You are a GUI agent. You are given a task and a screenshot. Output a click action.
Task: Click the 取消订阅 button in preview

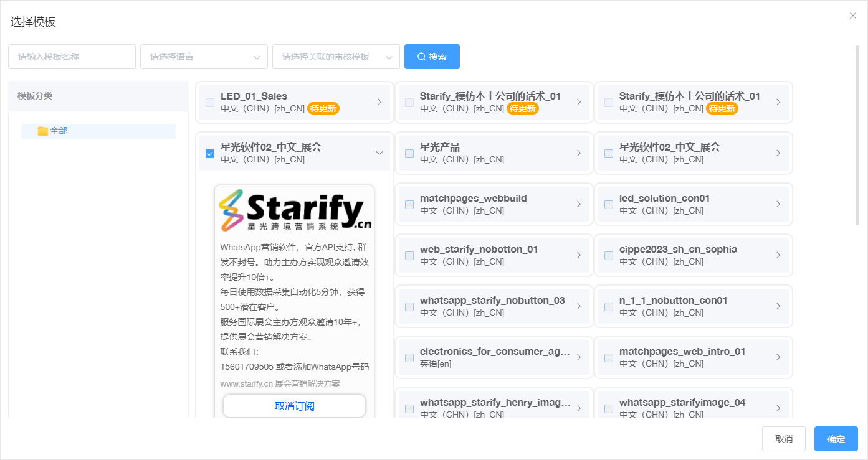pyautogui.click(x=294, y=406)
